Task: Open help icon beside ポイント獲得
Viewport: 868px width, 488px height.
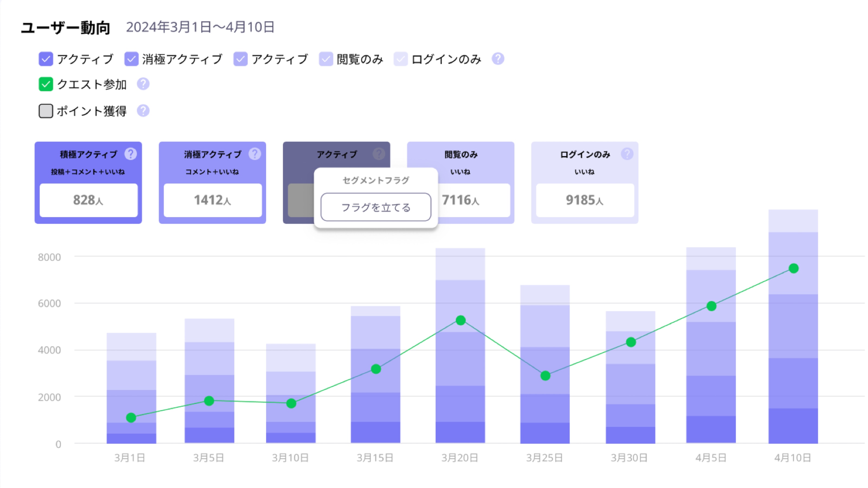Action: [x=143, y=111]
